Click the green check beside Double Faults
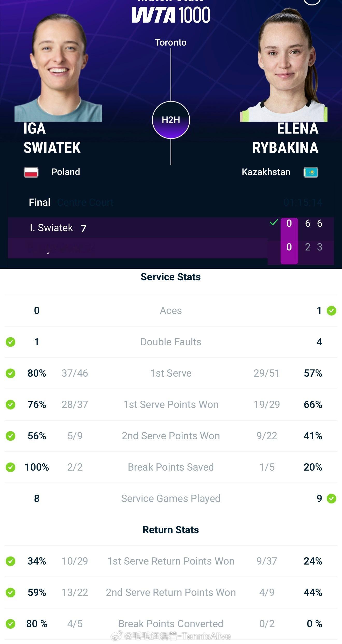342x644 pixels. point(10,342)
